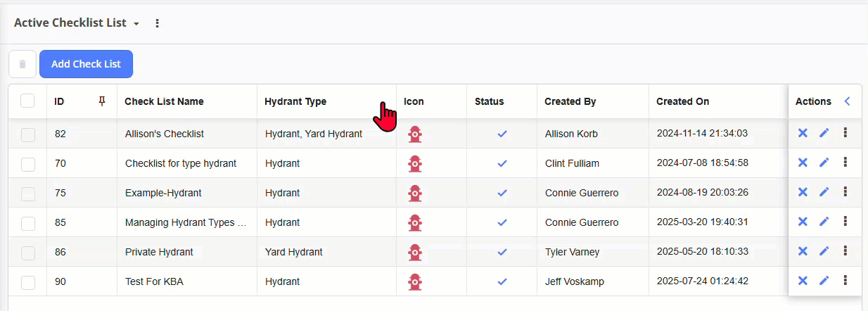Edit Test For KBA with pencil icon
The height and width of the screenshot is (311, 868).
click(824, 281)
